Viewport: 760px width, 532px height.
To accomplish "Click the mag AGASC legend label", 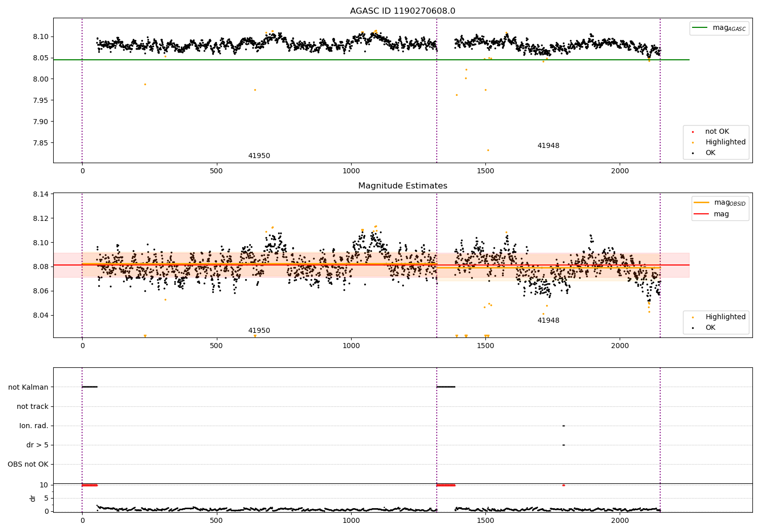I will pyautogui.click(x=729, y=28).
